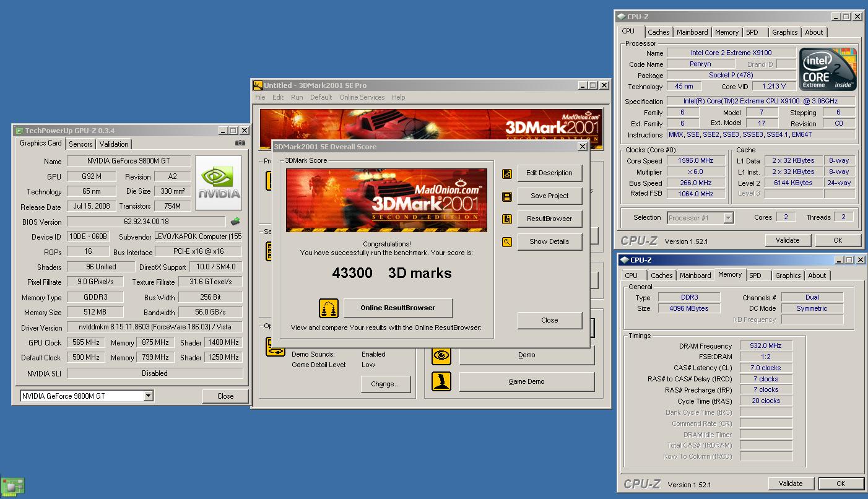Open the Default menu in 3DMark
This screenshot has height=499, width=868.
click(x=321, y=97)
